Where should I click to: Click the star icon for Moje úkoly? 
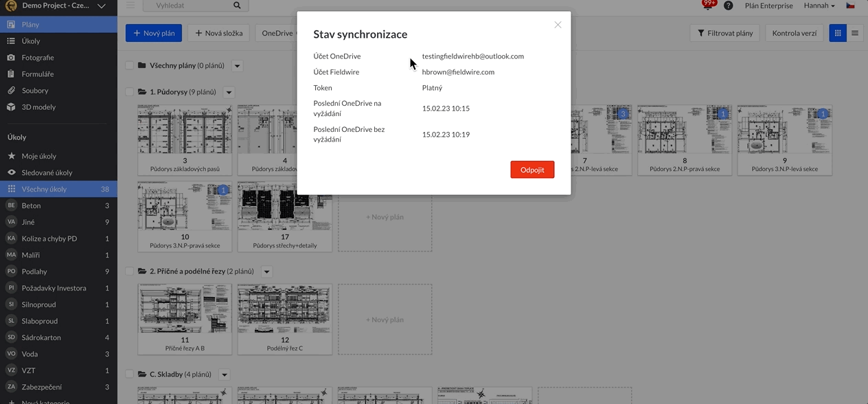click(11, 156)
